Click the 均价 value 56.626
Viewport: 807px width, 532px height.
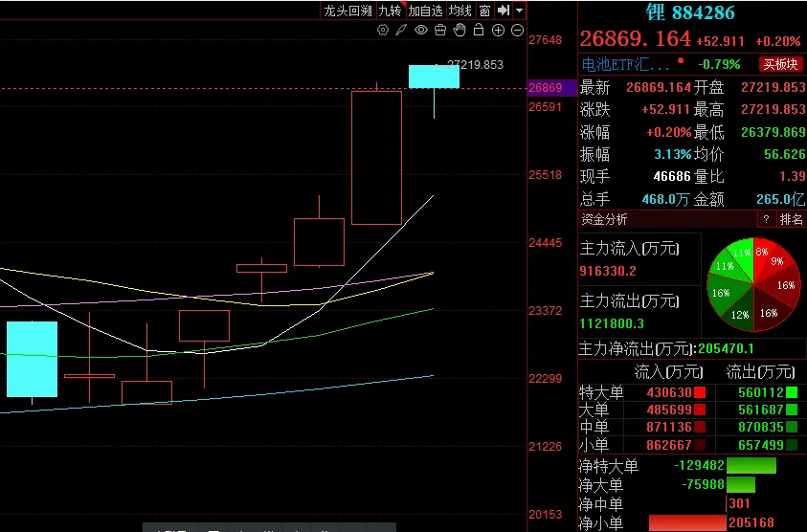coord(785,154)
